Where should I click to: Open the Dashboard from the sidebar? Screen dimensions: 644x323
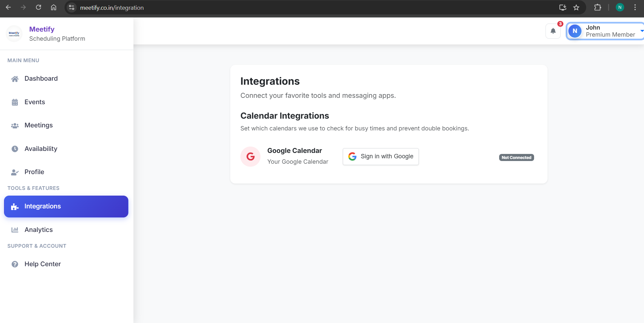tap(40, 78)
